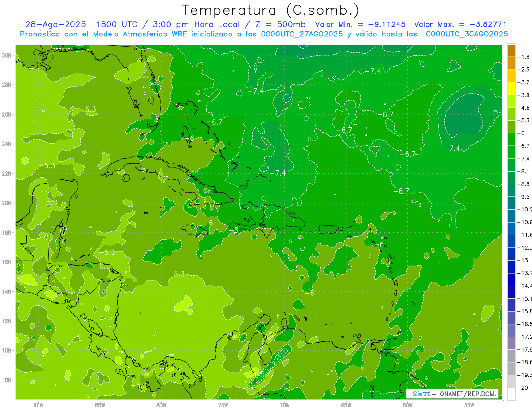Click the -4.6 colorbar legend label

[x=524, y=108]
